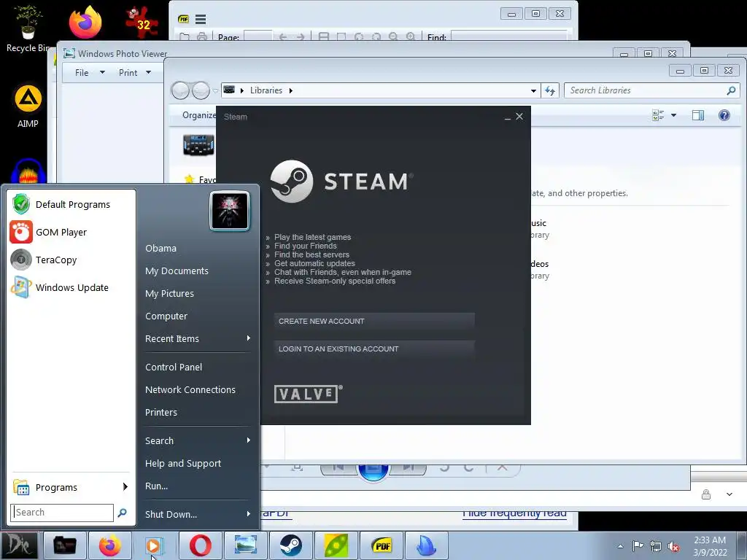The height and width of the screenshot is (560, 747).
Task: Switch to Steam via taskbar icon
Action: (290, 545)
